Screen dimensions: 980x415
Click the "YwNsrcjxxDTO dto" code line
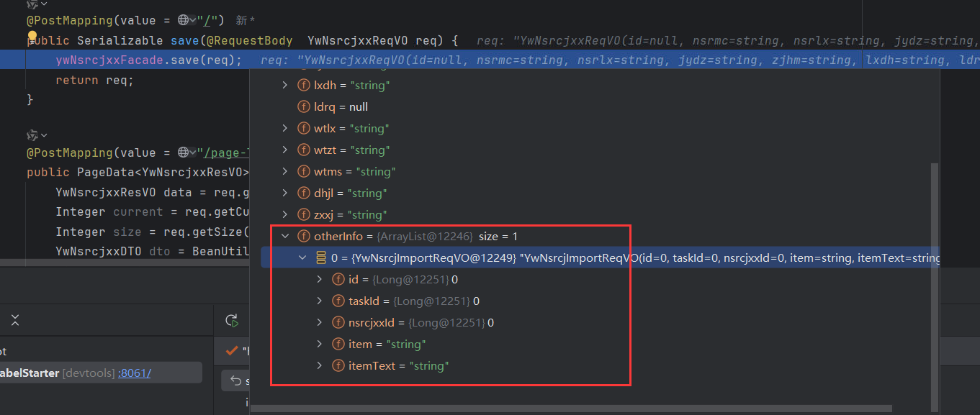[152, 251]
